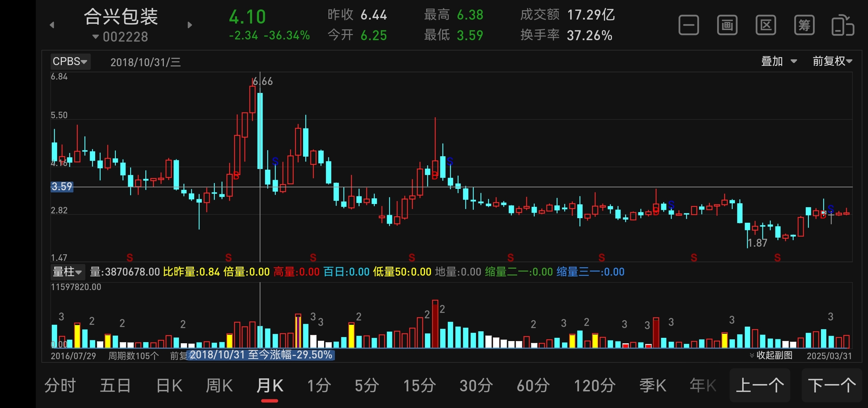This screenshot has height=408, width=868.
Task: Click the blue S marker near the 6.66 peak
Action: coord(275,161)
